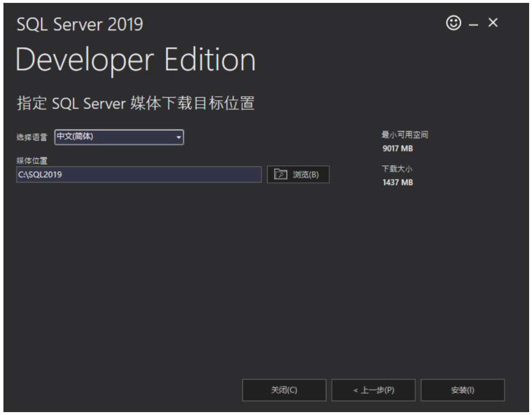Minimize the SQL Server installer window
The image size is (532, 415).
(474, 24)
